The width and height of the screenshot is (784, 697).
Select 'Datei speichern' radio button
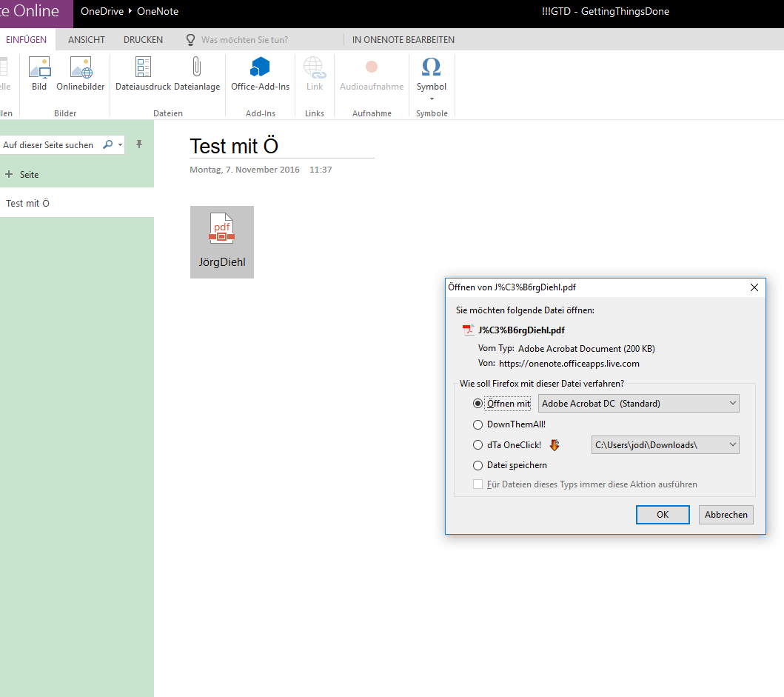[x=478, y=465]
